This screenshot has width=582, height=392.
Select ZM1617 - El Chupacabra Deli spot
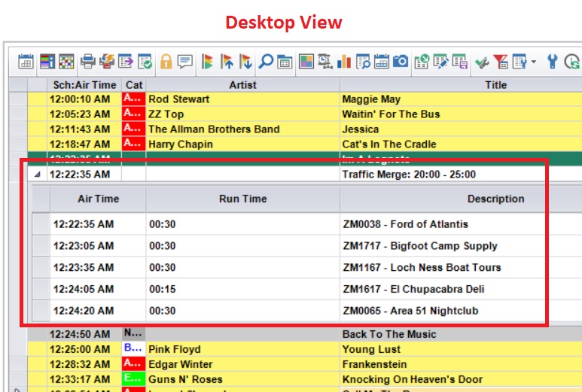461,289
